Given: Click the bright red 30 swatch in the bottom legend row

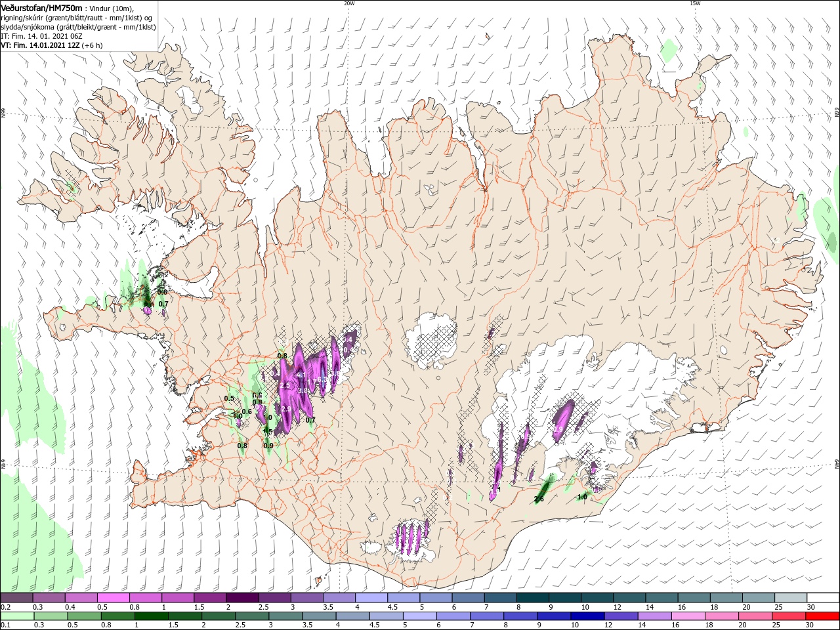Looking at the screenshot, I should [822, 616].
